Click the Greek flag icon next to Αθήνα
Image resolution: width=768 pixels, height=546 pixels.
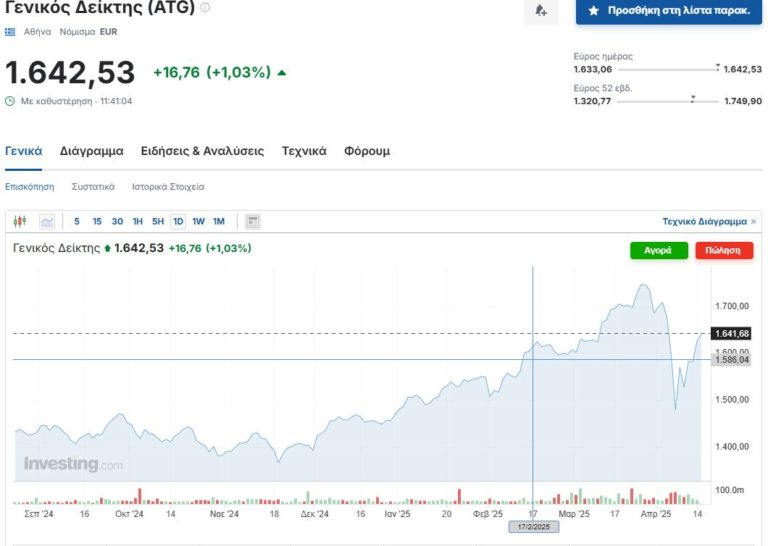pyautogui.click(x=11, y=32)
